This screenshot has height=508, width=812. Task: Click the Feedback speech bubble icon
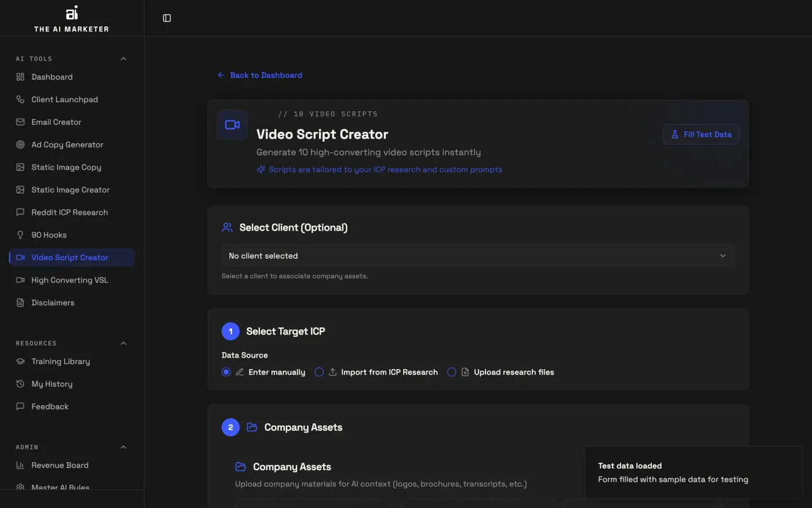tap(20, 406)
